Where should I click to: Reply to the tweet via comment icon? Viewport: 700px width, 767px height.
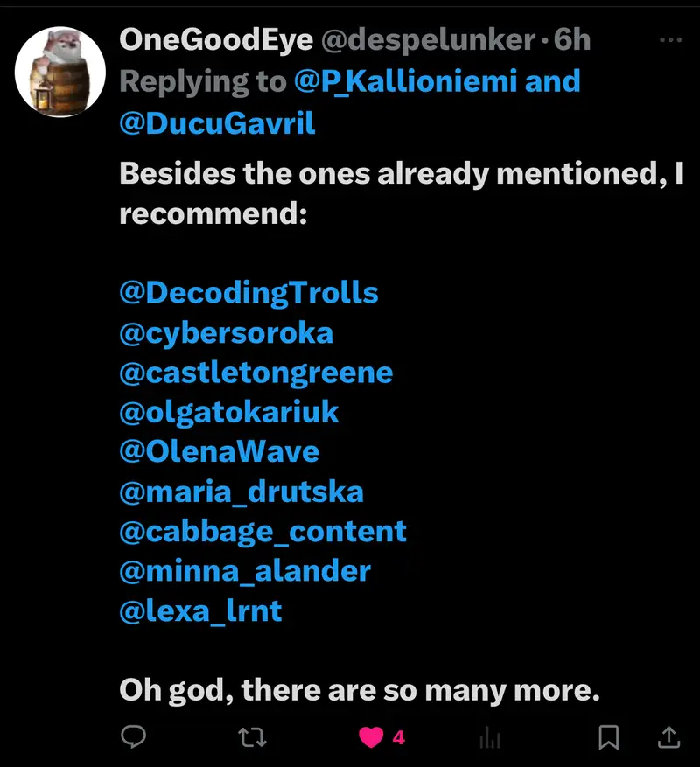(x=133, y=737)
